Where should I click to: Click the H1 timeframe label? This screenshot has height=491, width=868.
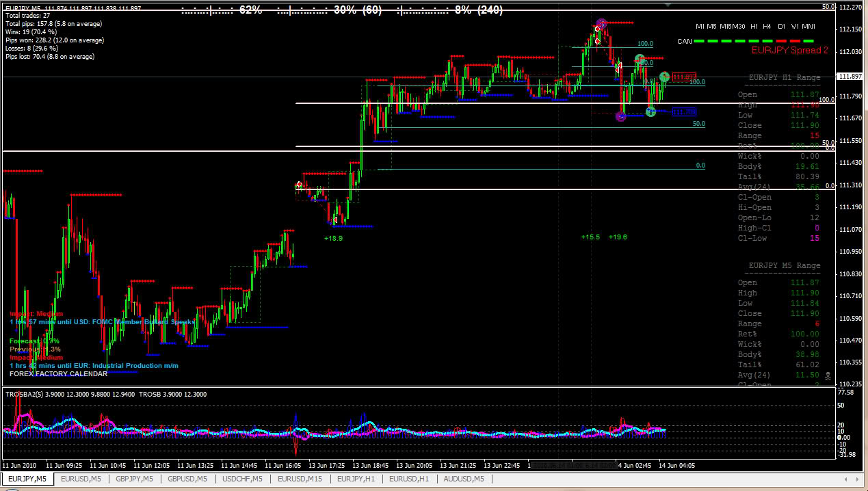pyautogui.click(x=754, y=26)
